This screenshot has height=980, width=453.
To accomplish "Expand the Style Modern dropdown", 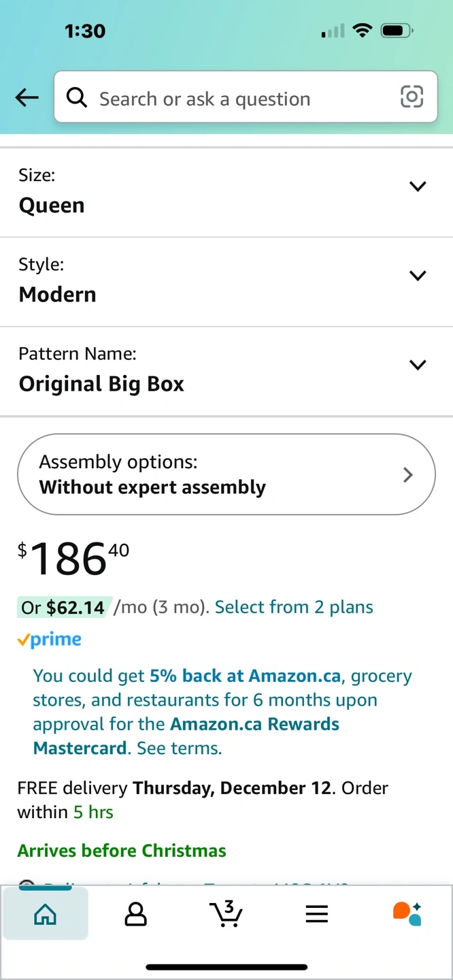I will pos(227,282).
